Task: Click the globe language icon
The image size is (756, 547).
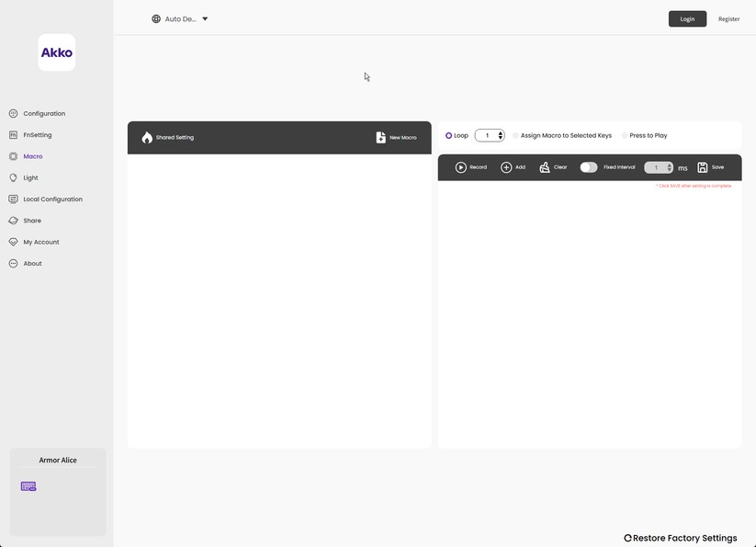Action: tap(156, 18)
